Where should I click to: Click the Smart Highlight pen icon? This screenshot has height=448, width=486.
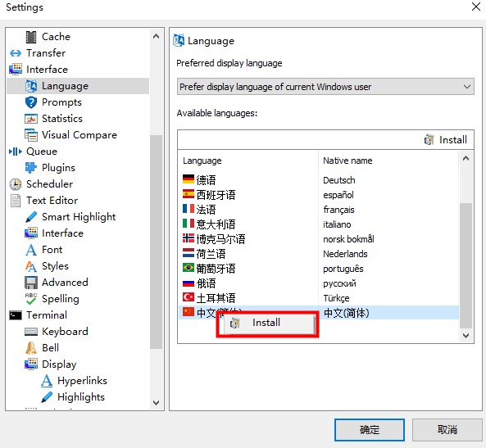[x=31, y=217]
